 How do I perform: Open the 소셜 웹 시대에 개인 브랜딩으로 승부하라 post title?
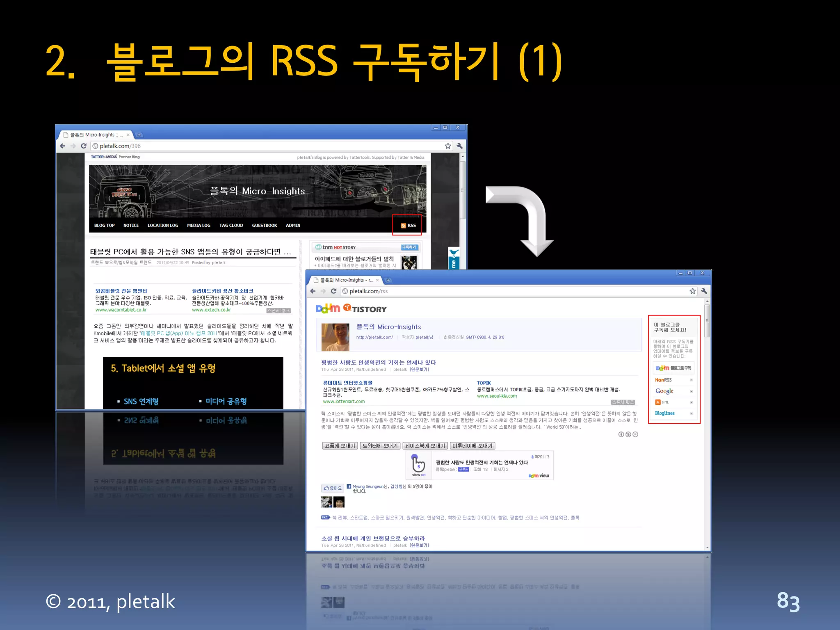[373, 539]
